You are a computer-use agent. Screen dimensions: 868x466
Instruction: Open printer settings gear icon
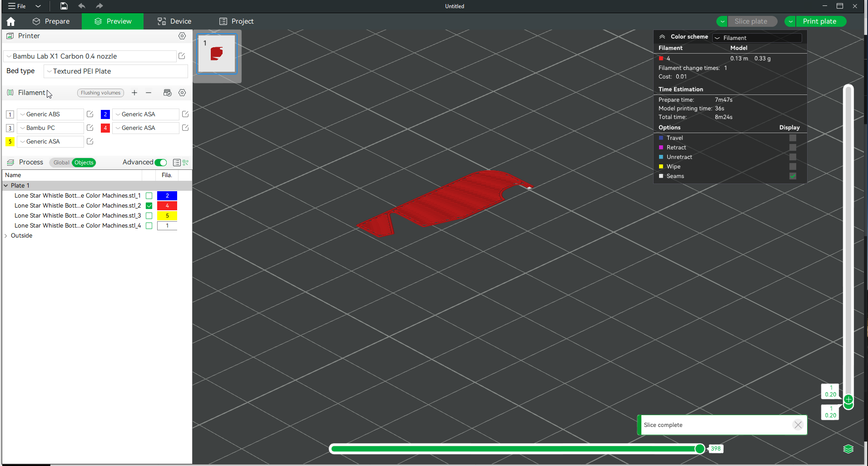pyautogui.click(x=182, y=36)
